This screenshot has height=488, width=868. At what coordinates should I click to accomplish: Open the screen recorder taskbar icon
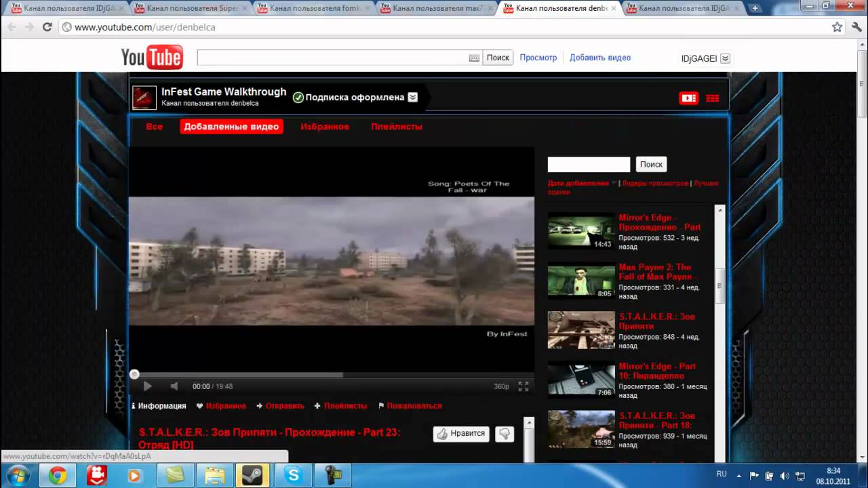coord(97,476)
